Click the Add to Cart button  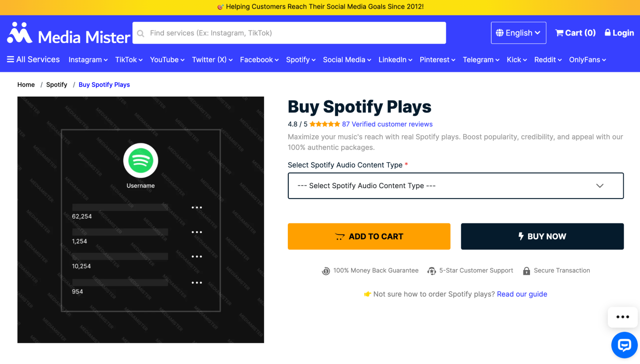click(x=369, y=236)
